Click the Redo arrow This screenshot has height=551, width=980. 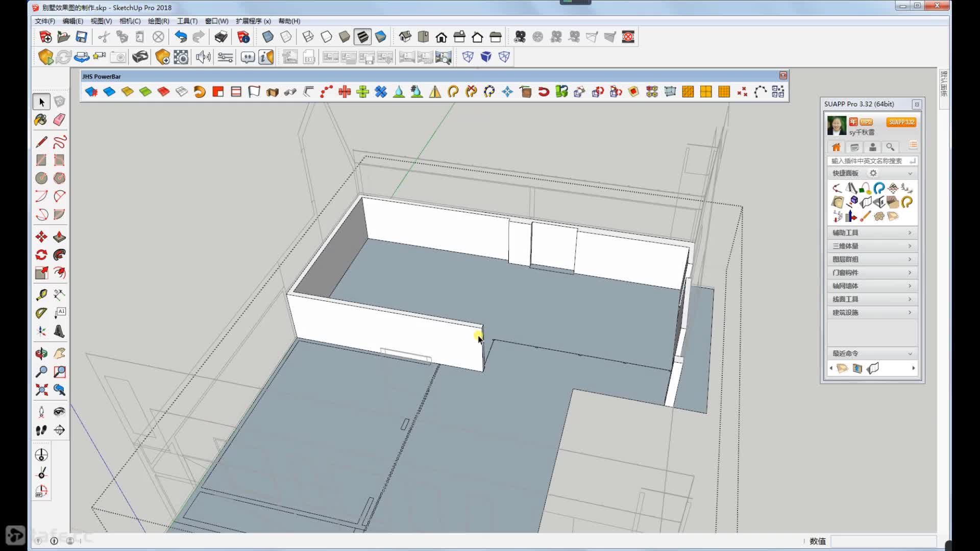point(199,37)
